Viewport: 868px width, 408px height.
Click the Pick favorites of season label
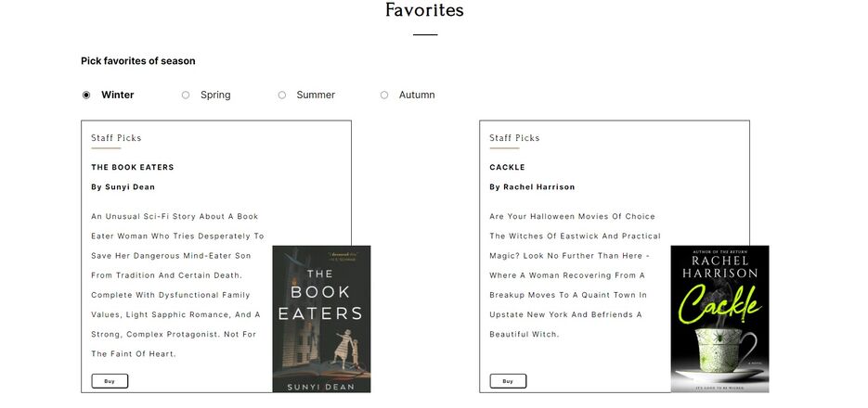137,61
